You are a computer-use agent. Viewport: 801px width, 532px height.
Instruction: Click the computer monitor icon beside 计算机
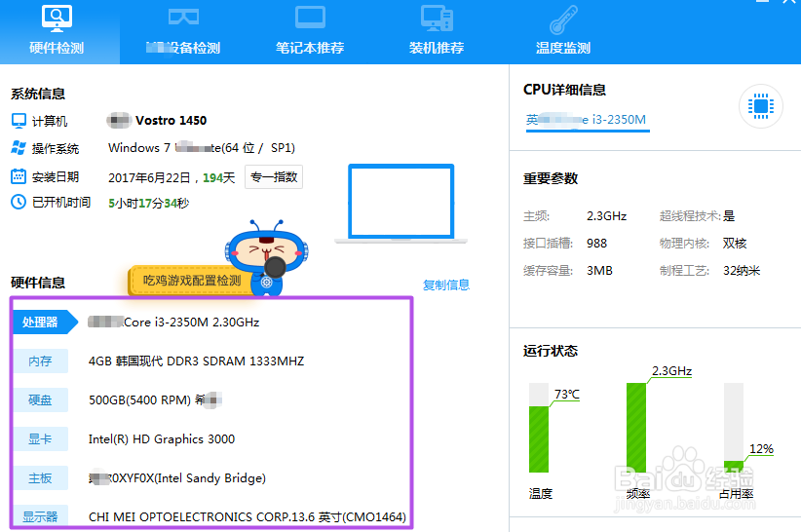click(19, 121)
